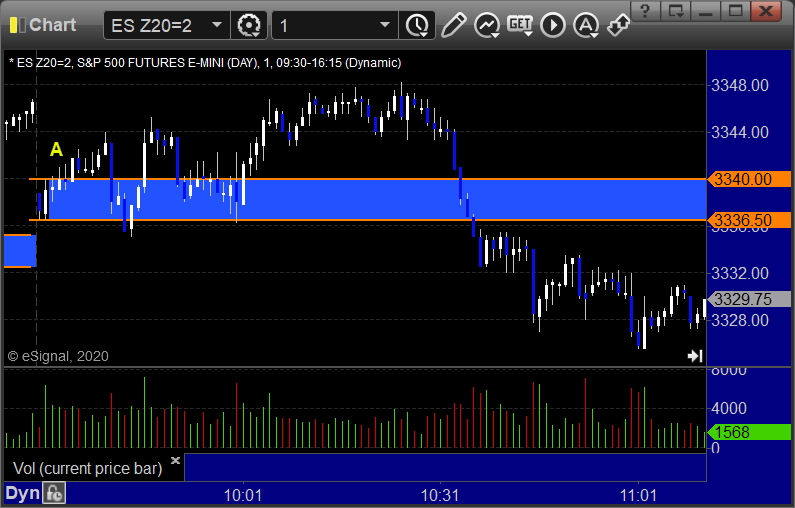Click the yellow Chart window icon
Viewport: 795px width, 508px height.
[17, 25]
